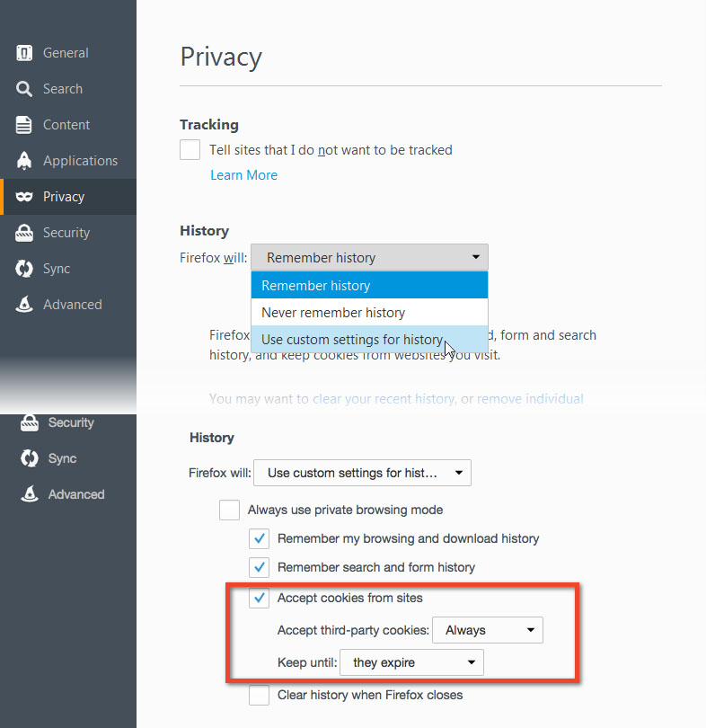
Task: Click the 'Accept third-party cookies:' label
Action: 354,630
